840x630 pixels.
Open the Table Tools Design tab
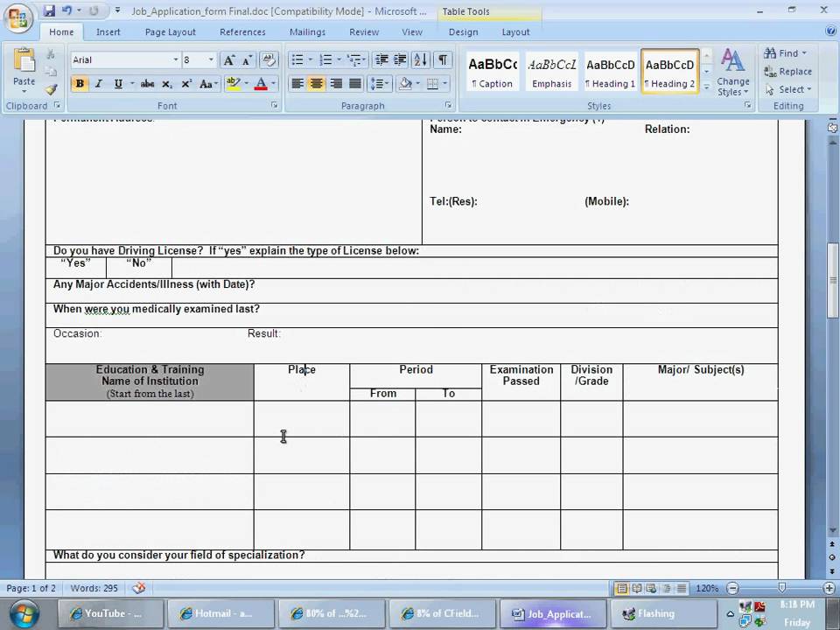pyautogui.click(x=464, y=32)
